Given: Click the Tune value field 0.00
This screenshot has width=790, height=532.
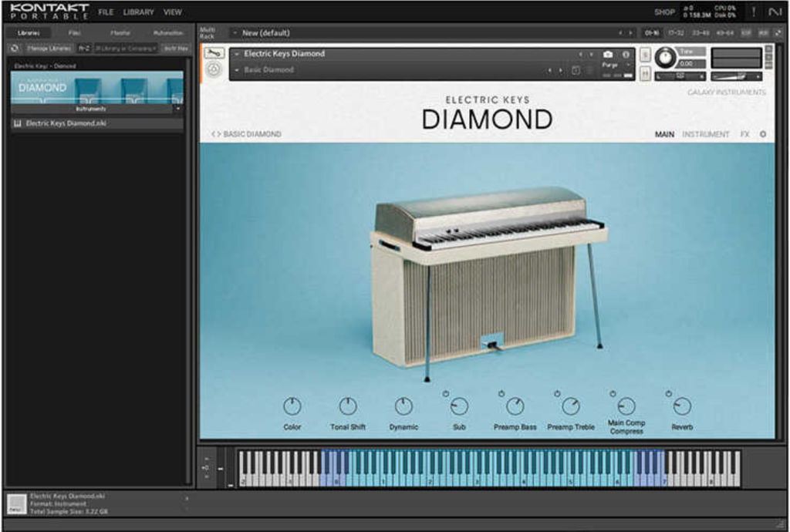Looking at the screenshot, I should tap(692, 64).
